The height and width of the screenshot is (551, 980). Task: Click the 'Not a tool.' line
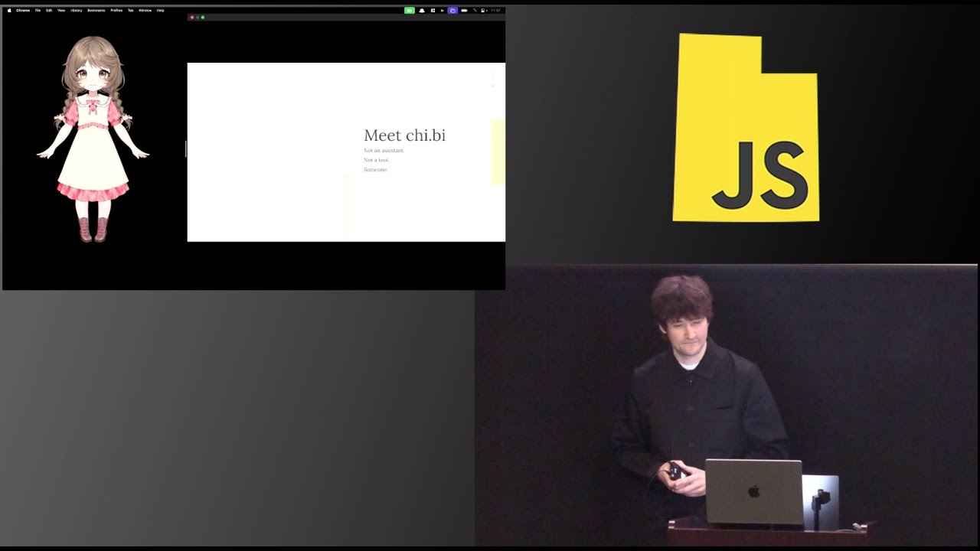pos(377,160)
